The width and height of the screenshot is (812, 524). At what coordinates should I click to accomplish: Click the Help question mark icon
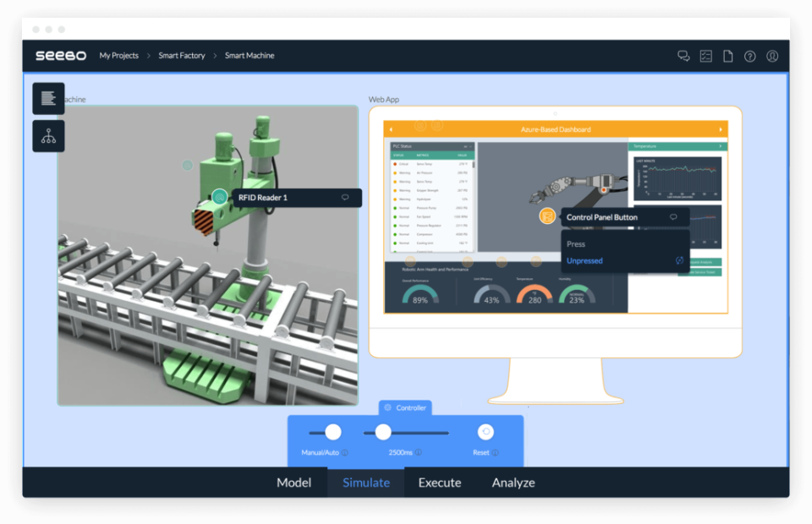749,56
